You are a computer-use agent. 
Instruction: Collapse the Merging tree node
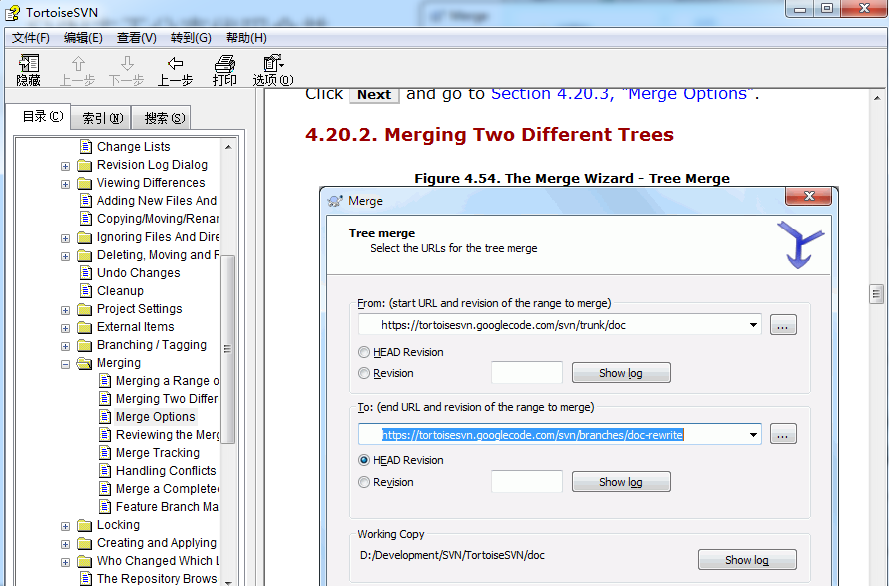coord(65,364)
